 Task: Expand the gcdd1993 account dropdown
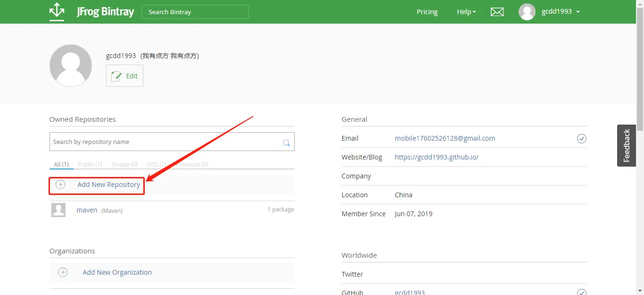tap(561, 12)
